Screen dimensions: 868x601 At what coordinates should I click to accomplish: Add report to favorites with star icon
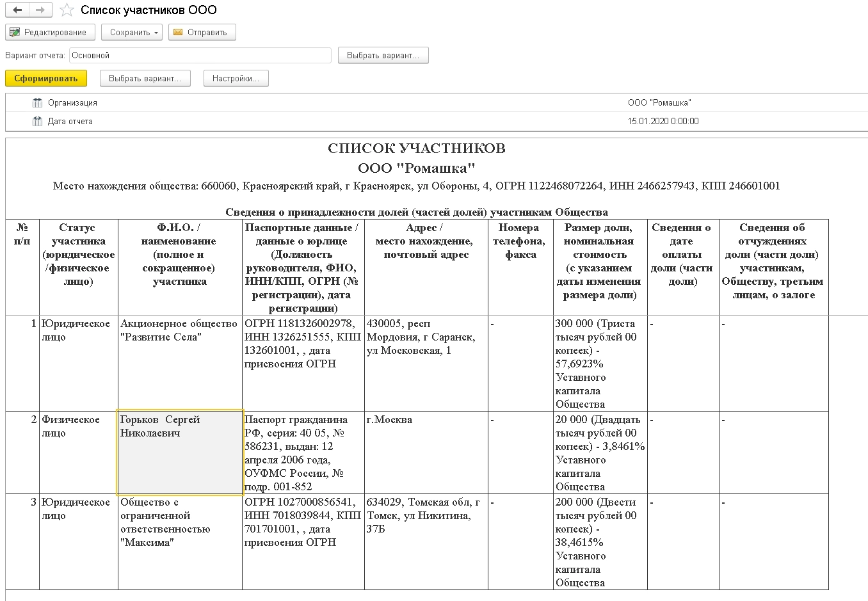(66, 10)
